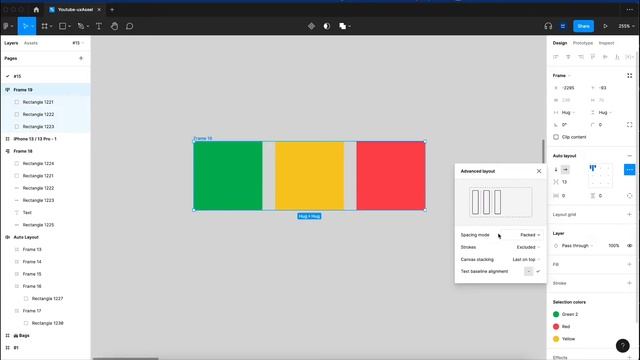Image resolution: width=640 pixels, height=360 pixels.
Task: Add a Layout grid
Action: pyautogui.click(x=629, y=215)
